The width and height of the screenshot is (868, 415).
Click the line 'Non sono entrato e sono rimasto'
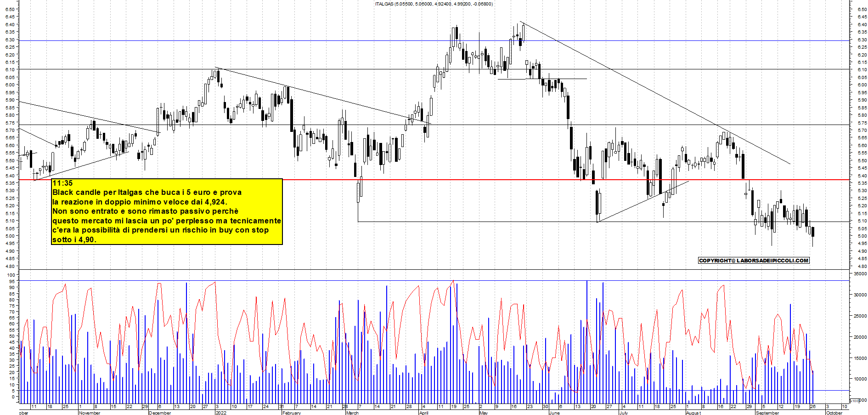click(x=145, y=211)
